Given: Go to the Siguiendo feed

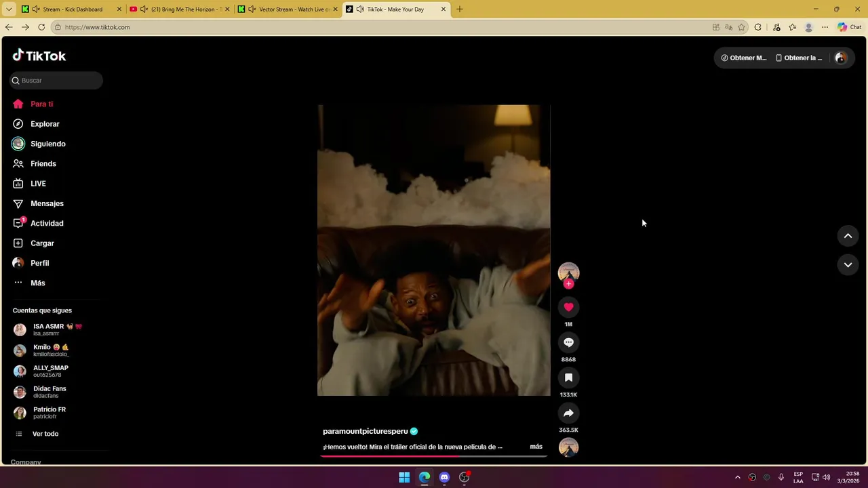Looking at the screenshot, I should tap(39, 144).
